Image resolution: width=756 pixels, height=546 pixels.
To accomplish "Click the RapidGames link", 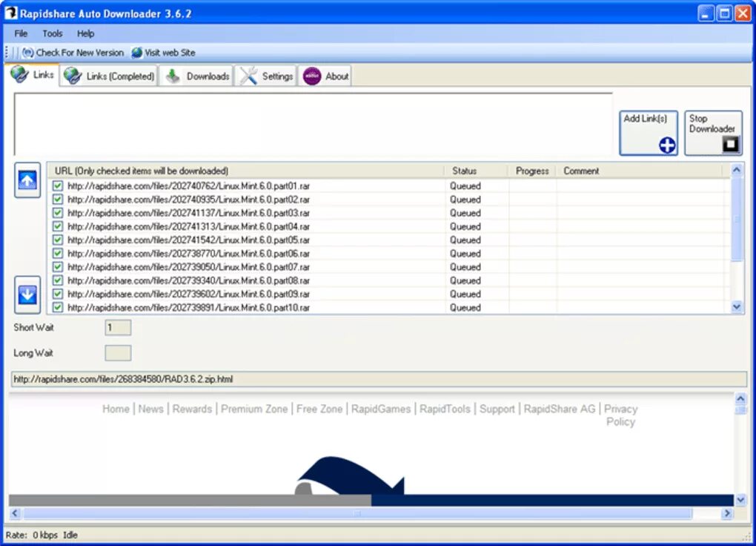I will (x=381, y=409).
